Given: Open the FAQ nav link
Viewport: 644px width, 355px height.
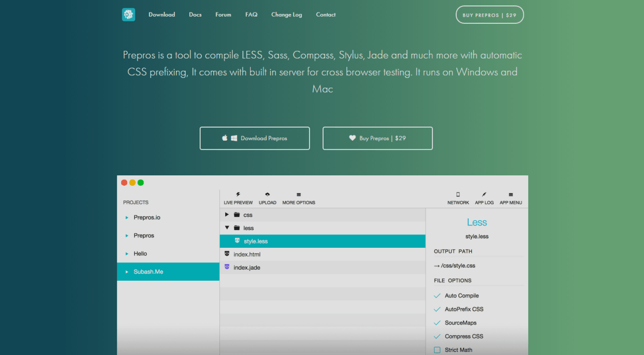Looking at the screenshot, I should pyautogui.click(x=251, y=15).
